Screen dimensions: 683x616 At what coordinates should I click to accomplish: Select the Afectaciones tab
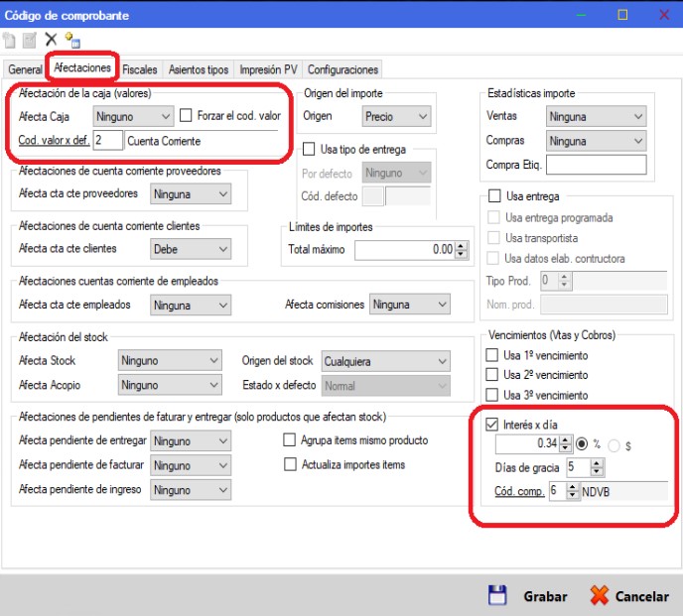(x=82, y=67)
